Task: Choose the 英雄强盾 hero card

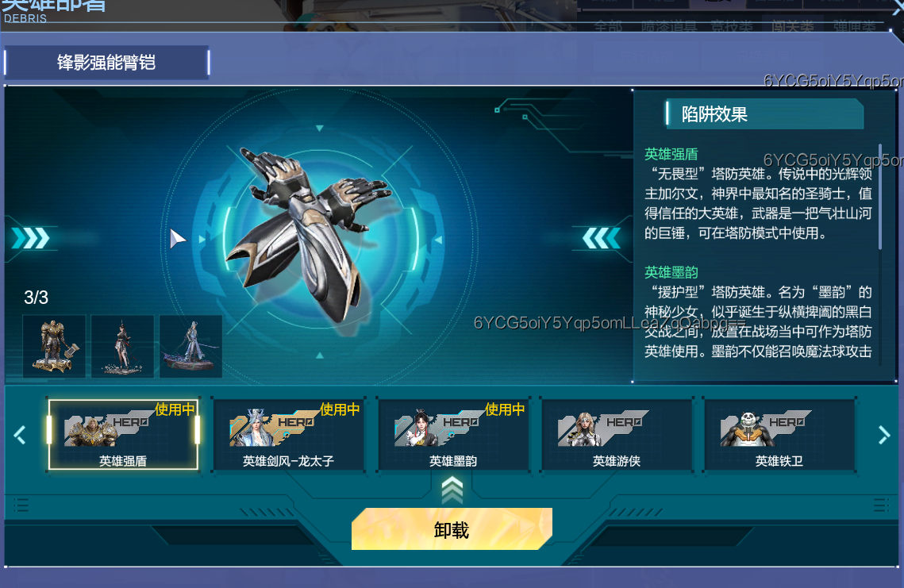Action: point(123,435)
